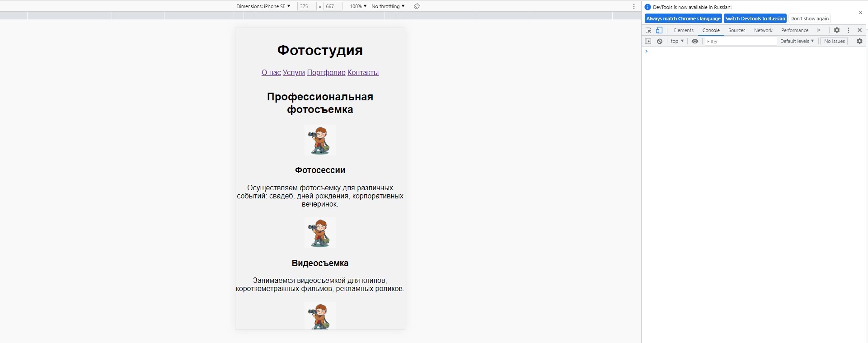
Task: Click Always match Chrome's language button
Action: pos(683,19)
